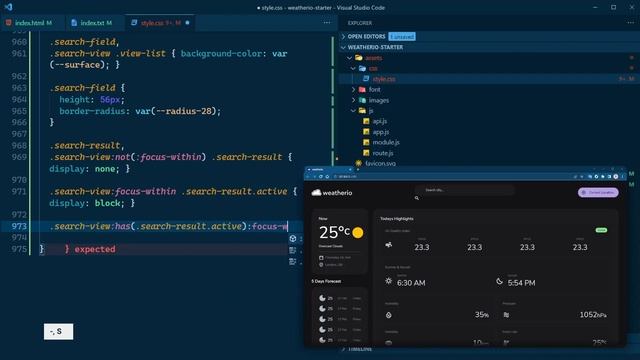Click the unsaved badge beside Open Editors
The height and width of the screenshot is (360, 640).
tap(402, 36)
